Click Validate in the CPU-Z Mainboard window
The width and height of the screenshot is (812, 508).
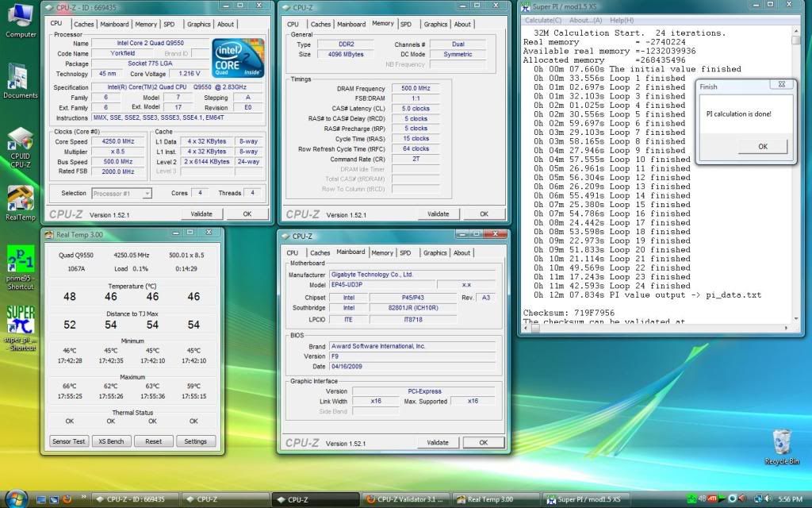pyautogui.click(x=438, y=442)
